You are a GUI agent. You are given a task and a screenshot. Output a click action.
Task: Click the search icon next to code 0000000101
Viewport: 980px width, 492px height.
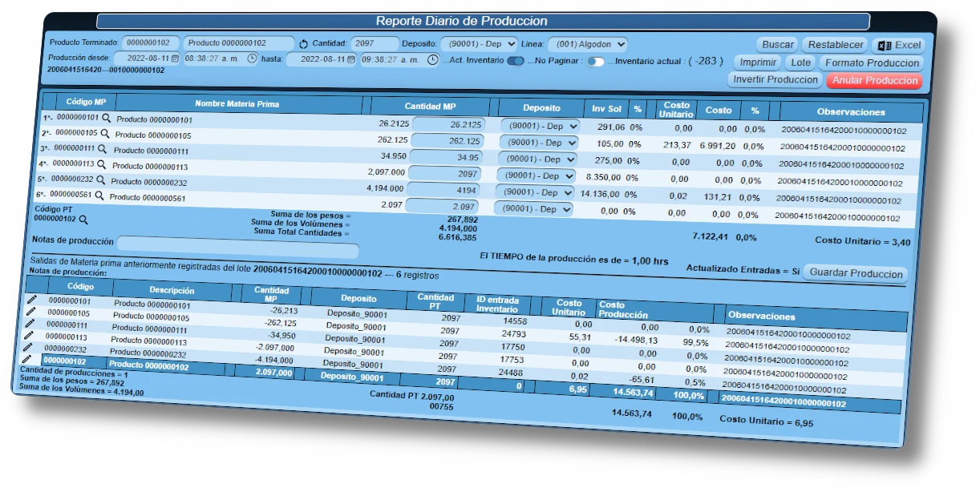point(106,118)
